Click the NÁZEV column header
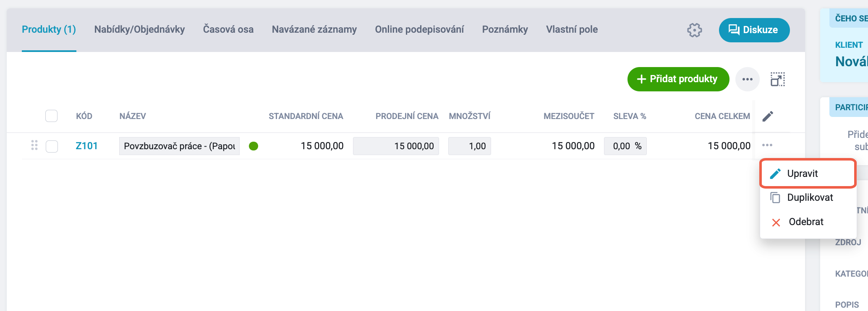Screen dimensions: 868x311 133,116
